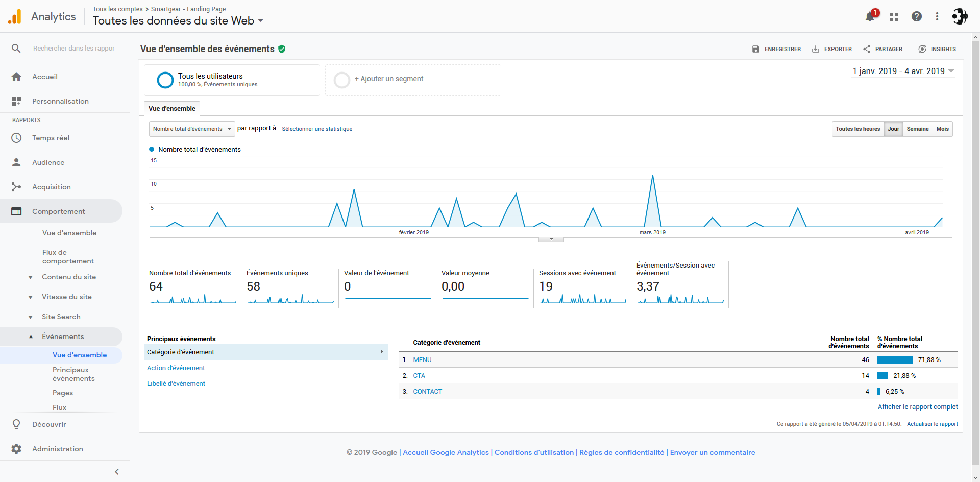Open the help question mark icon
Image resolution: width=980 pixels, height=482 pixels.
917,17
